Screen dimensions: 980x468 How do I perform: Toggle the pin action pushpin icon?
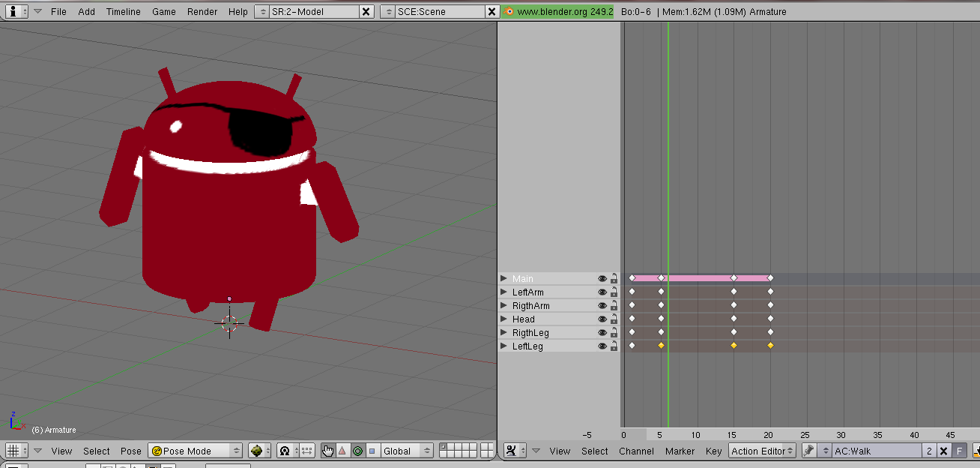(x=808, y=451)
